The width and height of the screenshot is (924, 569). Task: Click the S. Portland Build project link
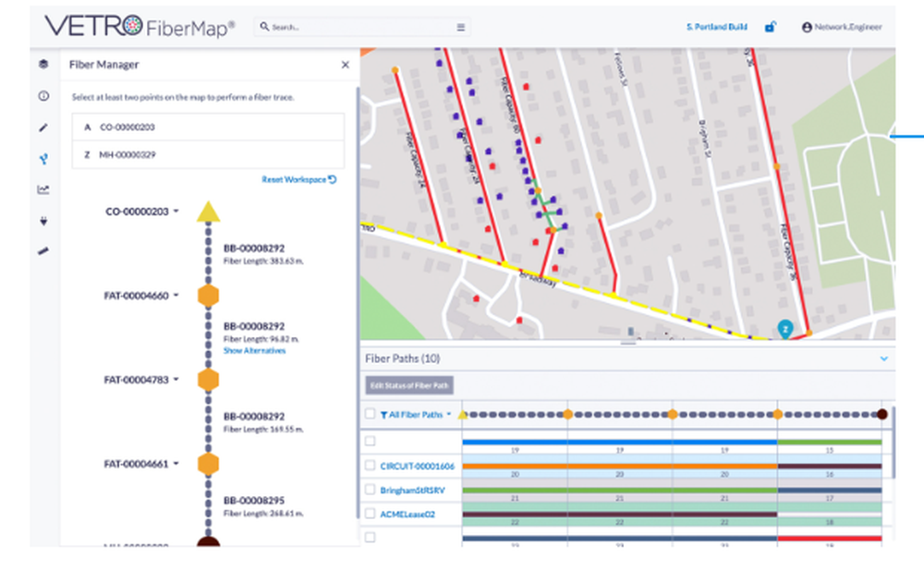(717, 27)
